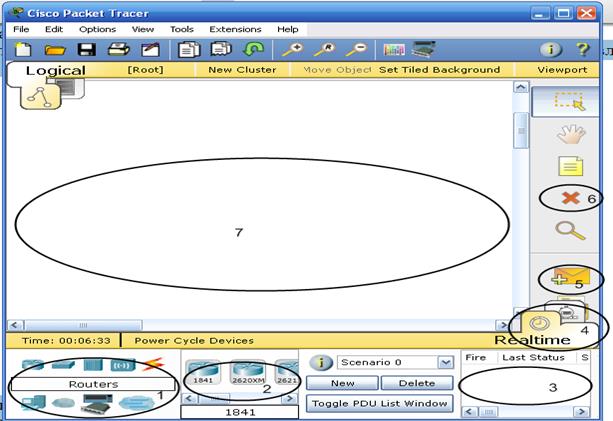This screenshot has height=421, width=613.
Task: Save using the floppy disk icon
Action: click(x=86, y=50)
